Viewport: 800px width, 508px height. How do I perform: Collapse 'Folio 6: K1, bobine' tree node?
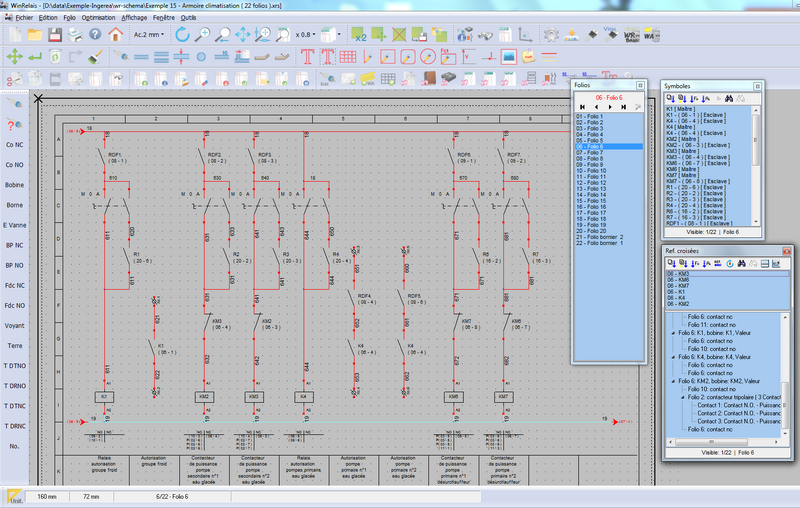pos(671,331)
